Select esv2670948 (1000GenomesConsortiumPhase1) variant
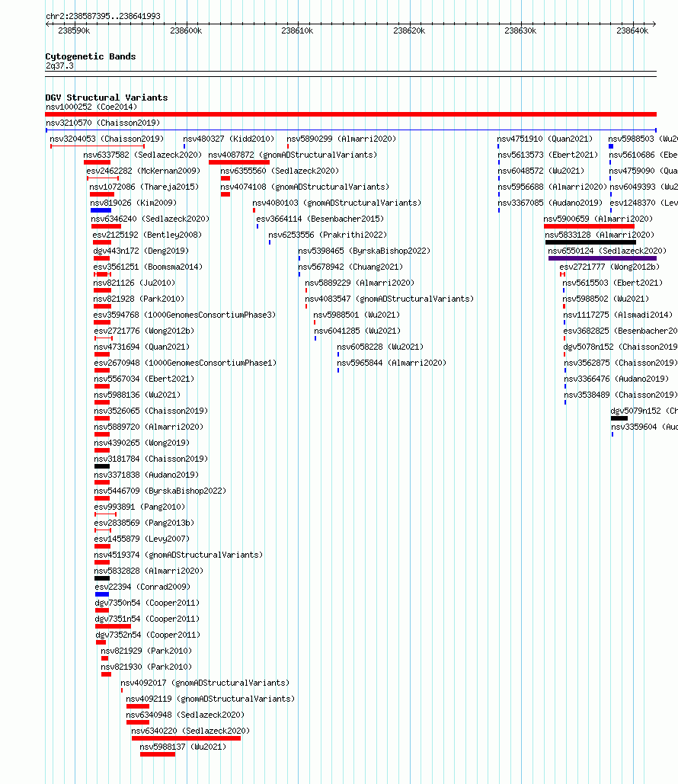This screenshot has width=678, height=784. click(186, 363)
